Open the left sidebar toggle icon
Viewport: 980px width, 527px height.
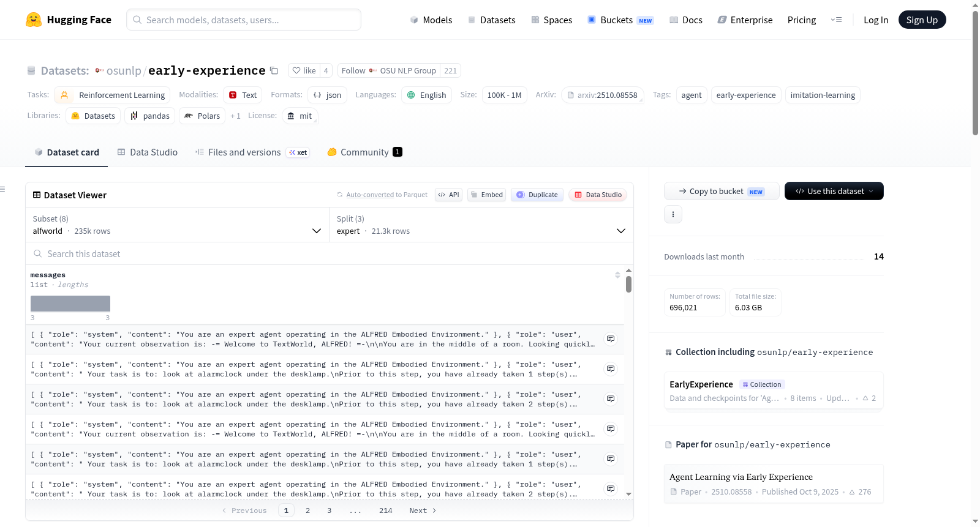tap(2, 189)
